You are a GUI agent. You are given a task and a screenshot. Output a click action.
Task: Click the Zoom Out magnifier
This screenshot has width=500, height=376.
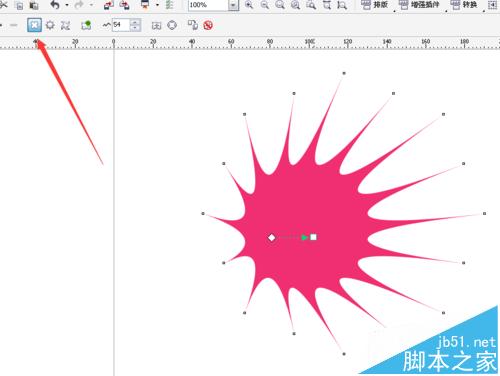click(x=265, y=5)
